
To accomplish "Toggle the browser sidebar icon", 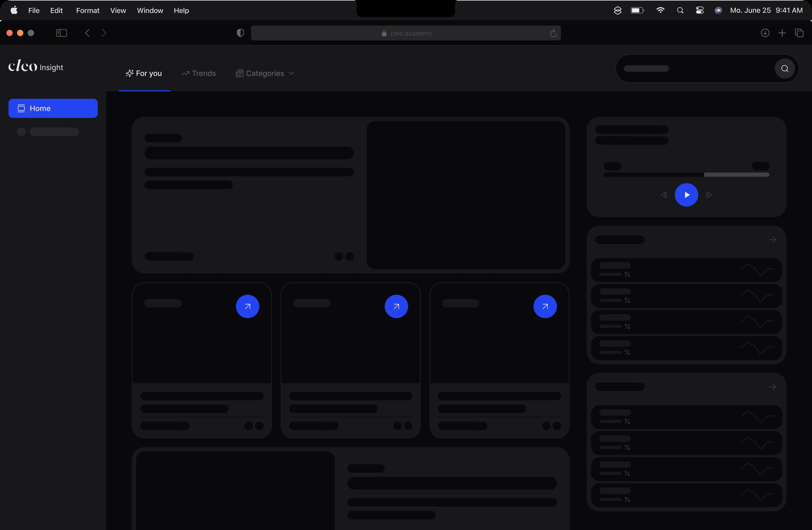I will point(61,33).
